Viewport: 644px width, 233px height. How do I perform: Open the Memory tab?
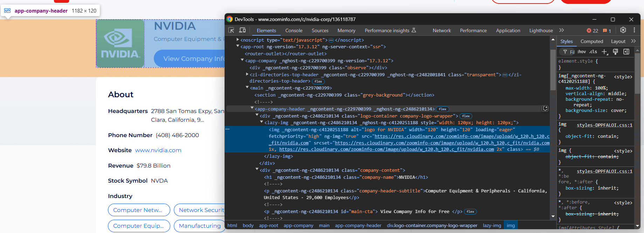click(346, 31)
